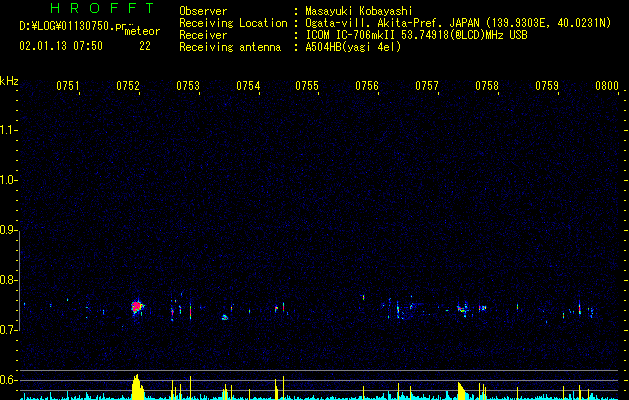The image size is (629, 400).
Task: Click the date stamp 02.01.13 07:50
Action: (x=61, y=46)
